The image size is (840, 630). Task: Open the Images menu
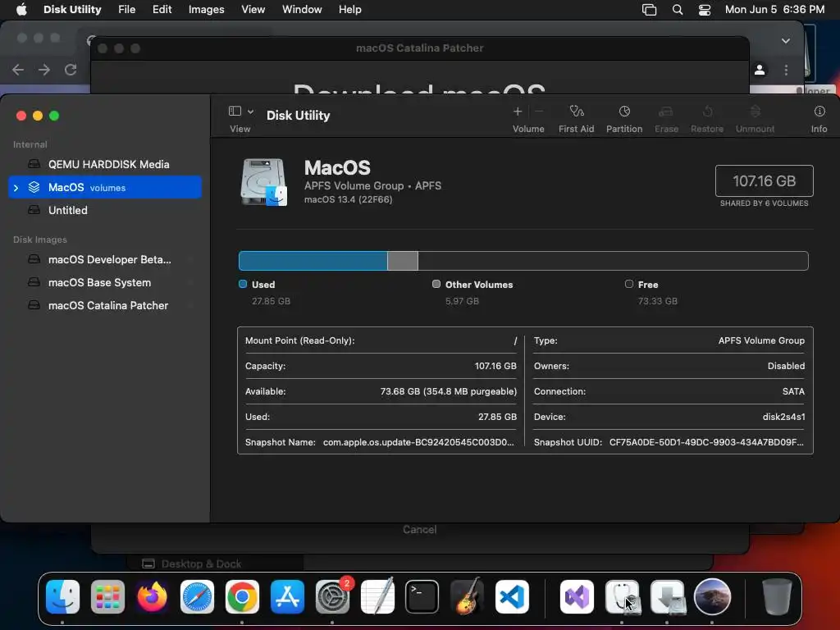click(206, 10)
